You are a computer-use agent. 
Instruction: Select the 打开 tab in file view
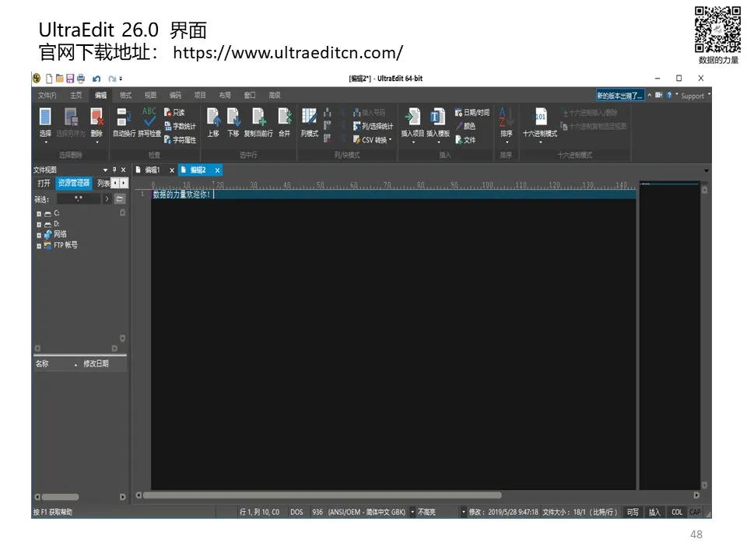pyautogui.click(x=44, y=183)
